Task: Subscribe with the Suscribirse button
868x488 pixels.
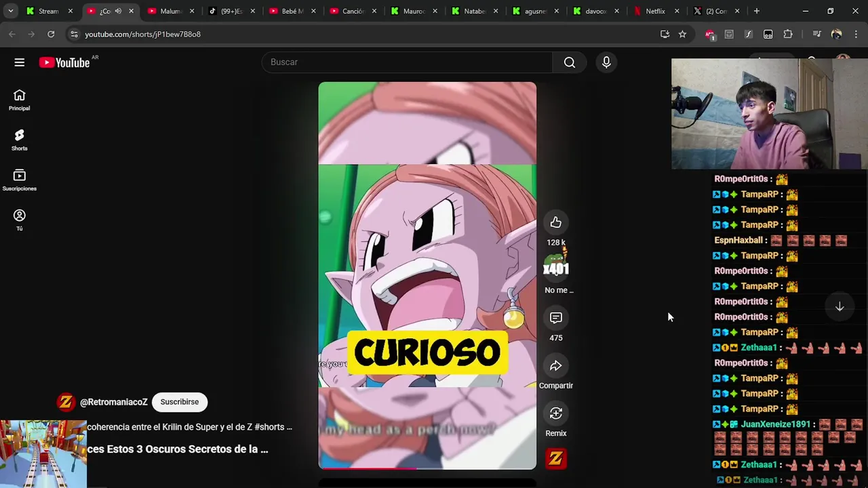Action: point(180,402)
